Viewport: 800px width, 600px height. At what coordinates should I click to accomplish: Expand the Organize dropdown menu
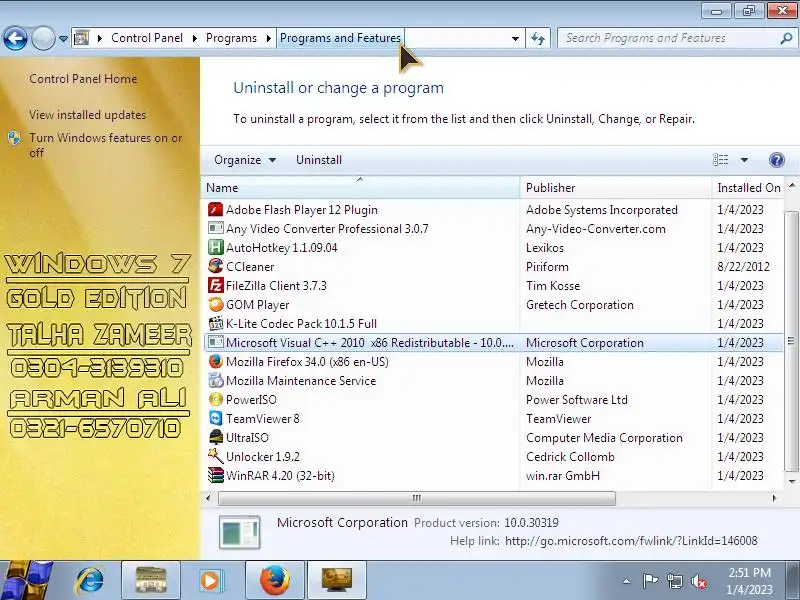point(245,160)
